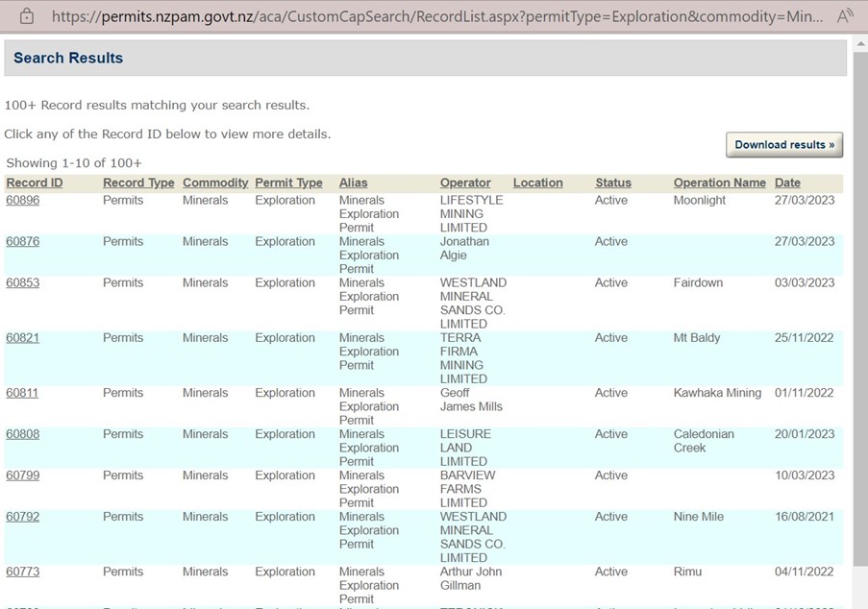
Task: Open record 60773 details
Action: pos(23,572)
